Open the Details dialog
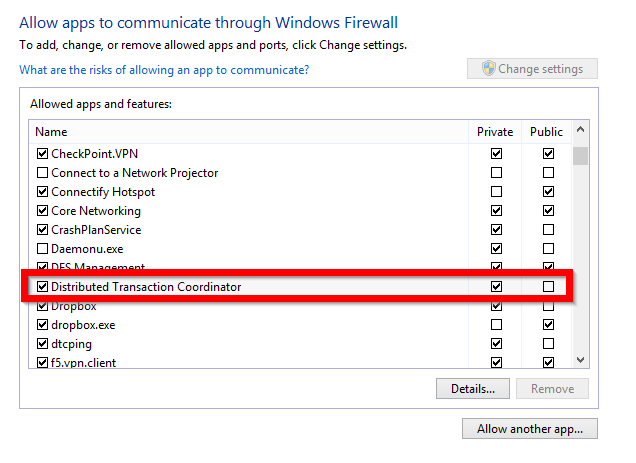This screenshot has width=636, height=463. 473,389
